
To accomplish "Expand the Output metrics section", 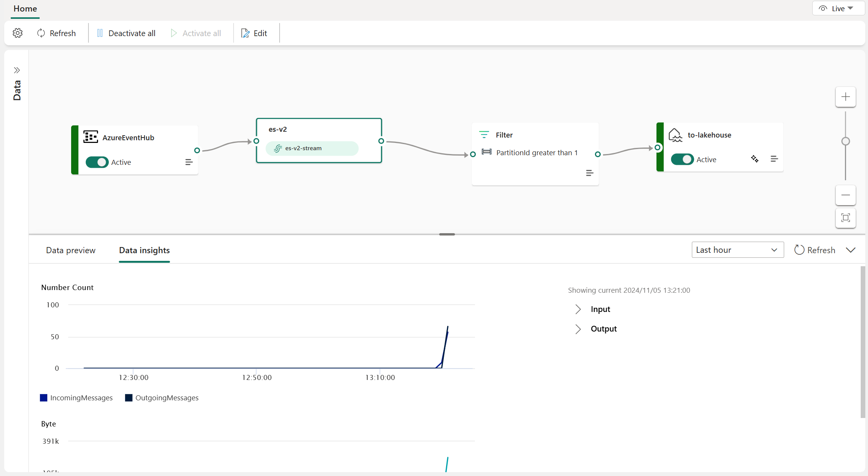I will [x=578, y=328].
